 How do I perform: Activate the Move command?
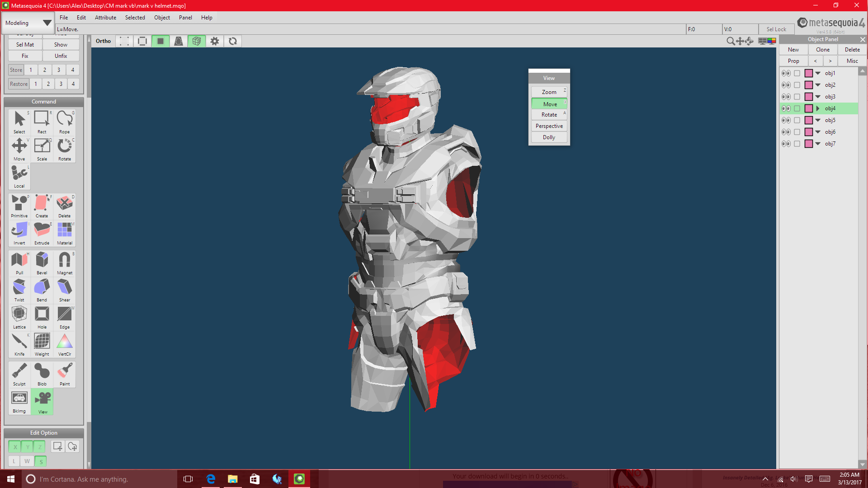point(19,149)
